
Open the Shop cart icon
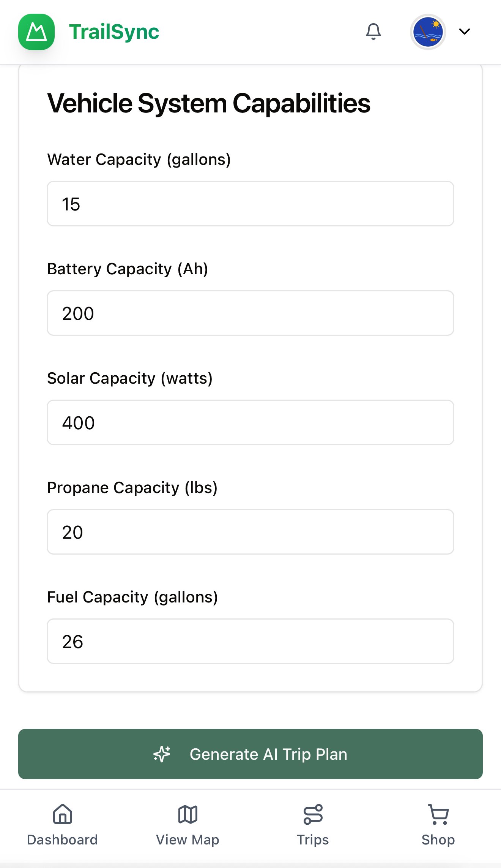tap(438, 814)
